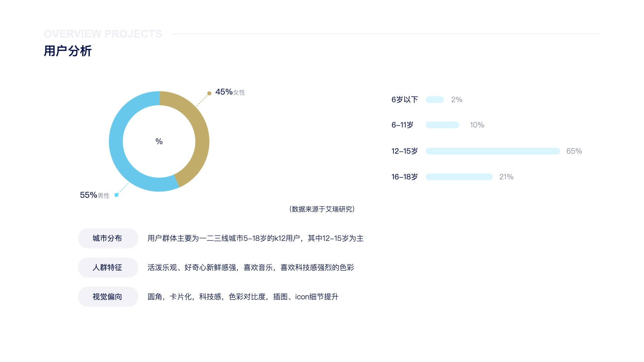
Task: Click the gold dot marker beside 45%
Action: [x=209, y=94]
